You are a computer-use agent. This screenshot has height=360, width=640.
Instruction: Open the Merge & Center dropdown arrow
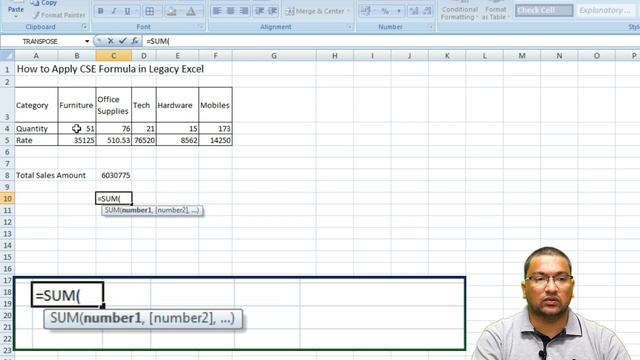pos(348,11)
